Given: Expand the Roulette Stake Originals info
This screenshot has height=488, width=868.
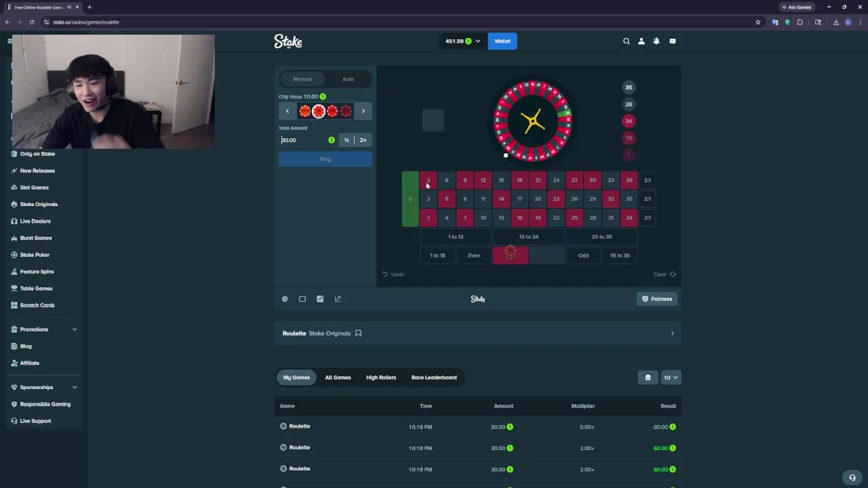Looking at the screenshot, I should click(673, 333).
